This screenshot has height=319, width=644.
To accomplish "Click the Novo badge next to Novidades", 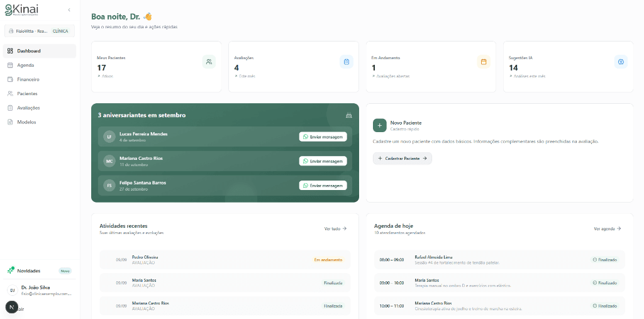I will point(65,271).
